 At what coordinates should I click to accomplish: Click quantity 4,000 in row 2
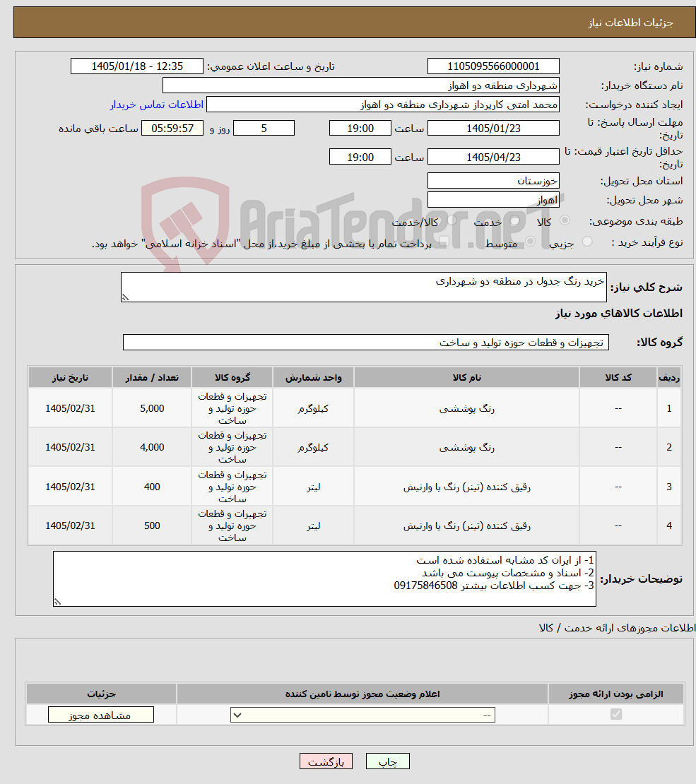tap(152, 448)
